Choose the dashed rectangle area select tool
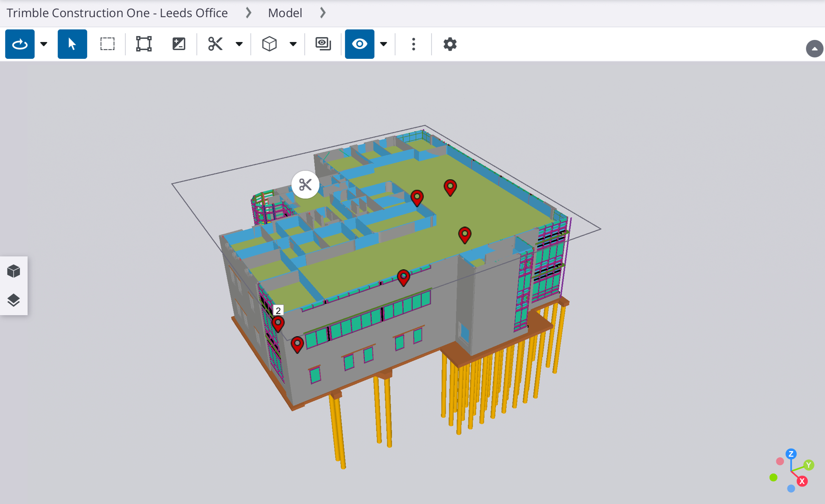825x504 pixels. pos(107,44)
